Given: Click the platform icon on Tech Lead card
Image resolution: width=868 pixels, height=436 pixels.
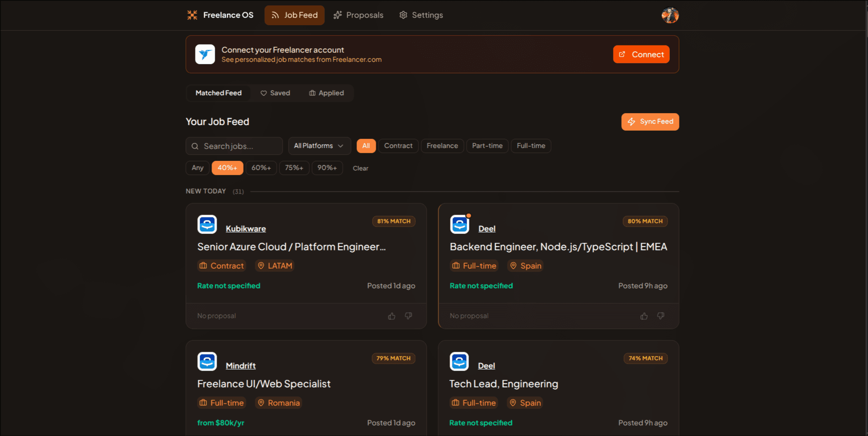Looking at the screenshot, I should pos(459,362).
